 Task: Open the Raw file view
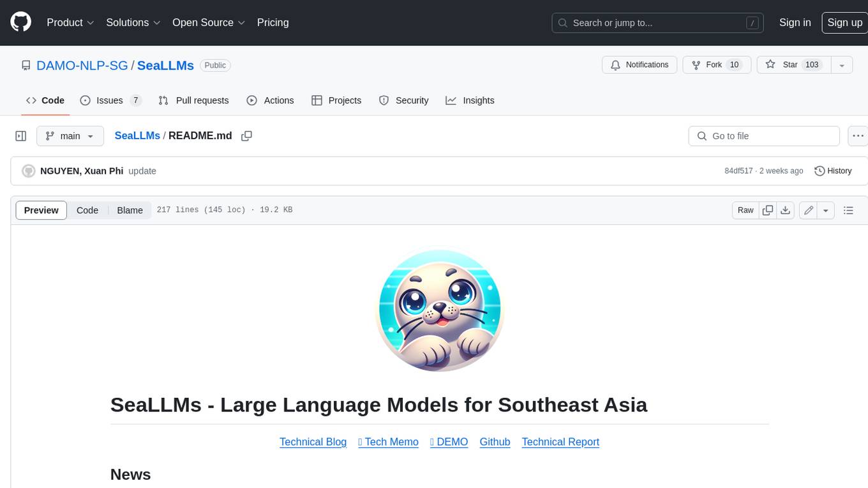[745, 210]
